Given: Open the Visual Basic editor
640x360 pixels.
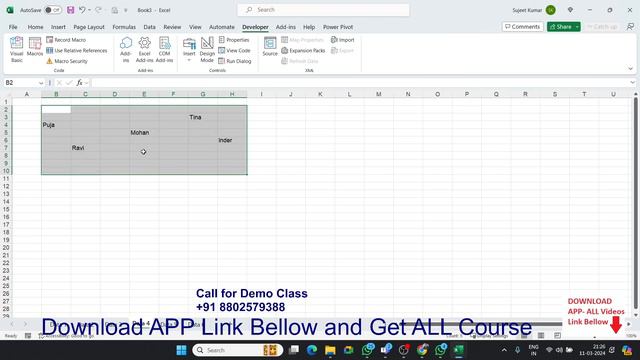Looking at the screenshot, I should point(16,49).
